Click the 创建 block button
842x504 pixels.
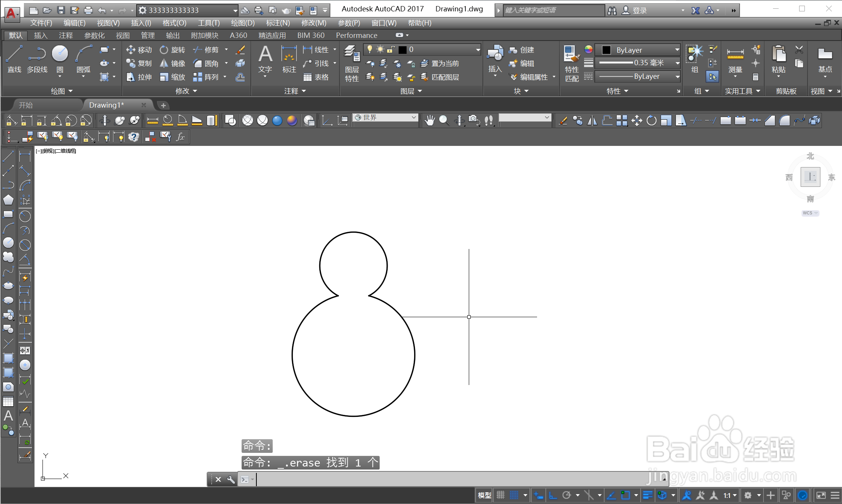click(522, 50)
